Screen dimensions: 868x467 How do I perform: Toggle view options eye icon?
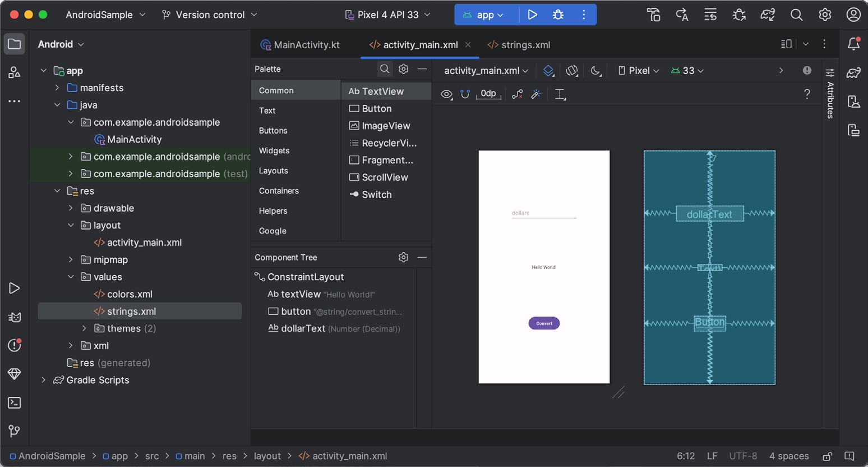[446, 94]
